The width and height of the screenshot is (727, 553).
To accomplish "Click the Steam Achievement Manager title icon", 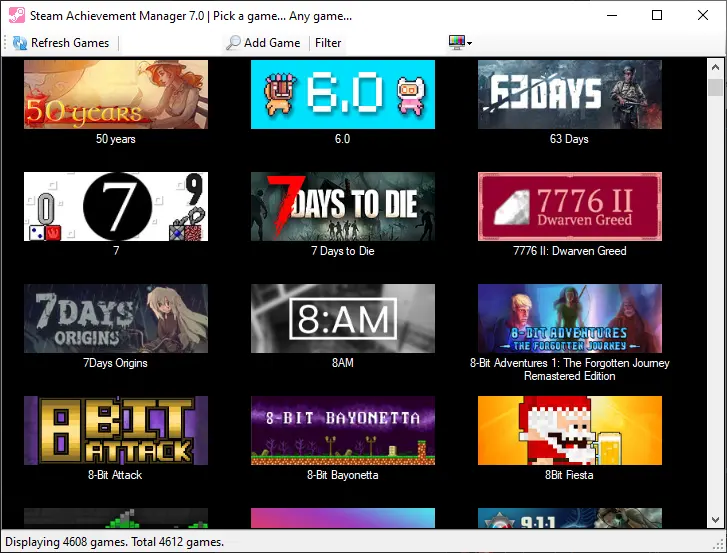I will click(17, 15).
